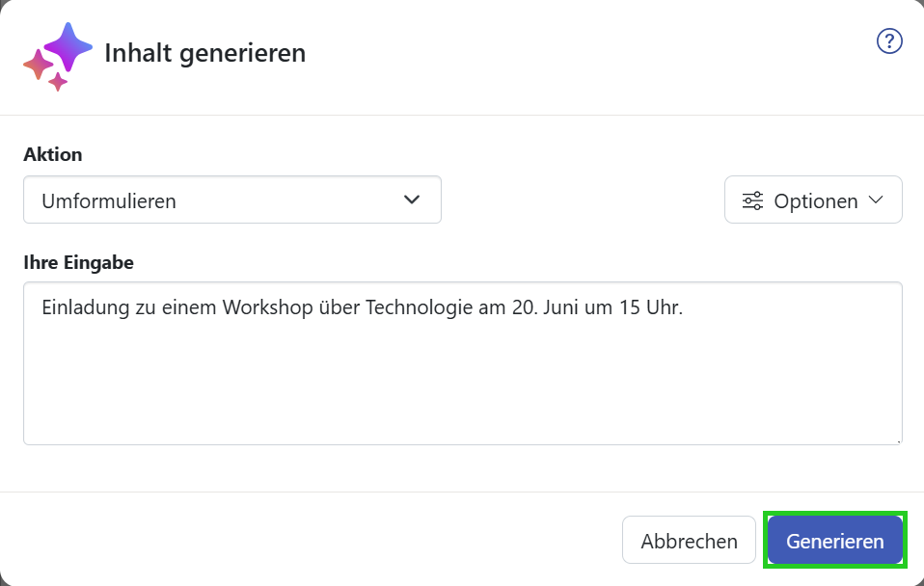The image size is (924, 586).
Task: Place cursor on the word Workshop
Action: tap(267, 307)
